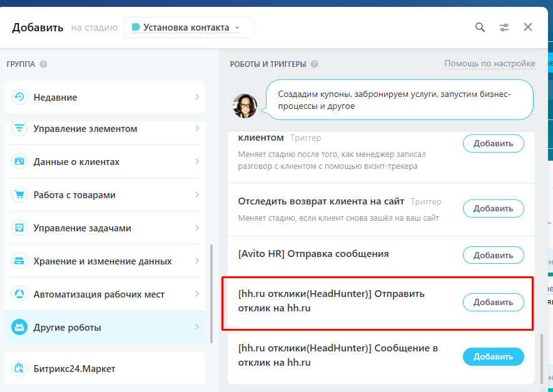Open the stage dropdown Установка контакта
Image resolution: width=553 pixels, height=392 pixels.
(189, 28)
